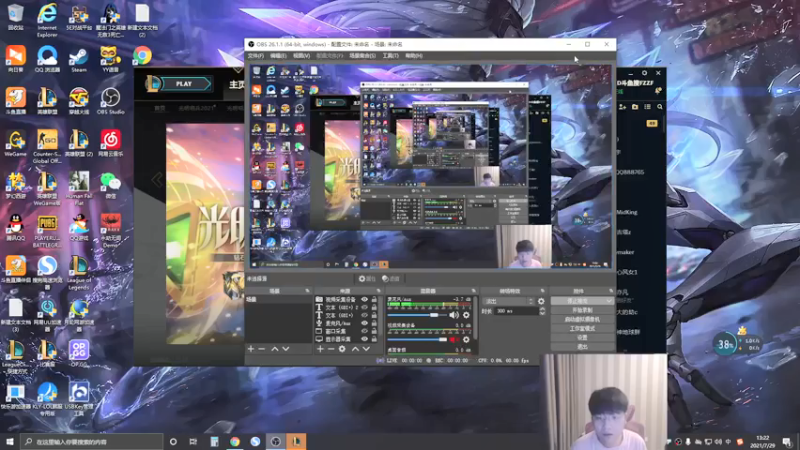The width and height of the screenshot is (800, 450).
Task: Open 工具(T) menu in OBS
Action: coord(390,56)
